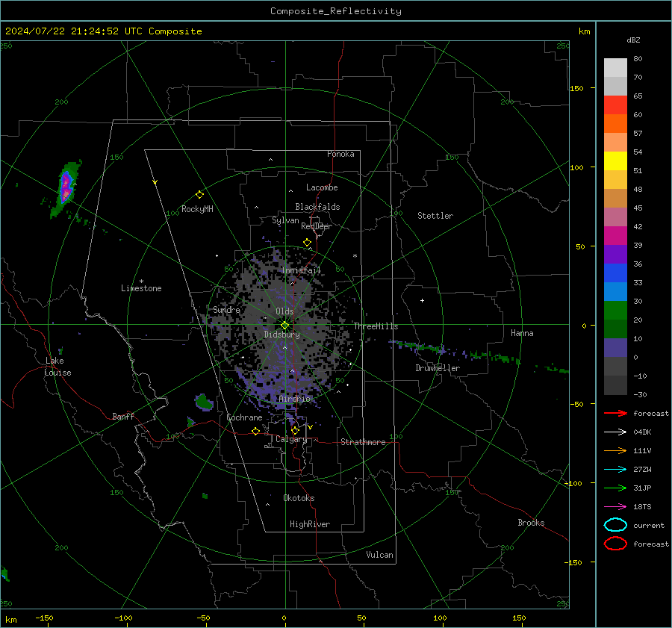Click the Composite_Reflectivity title
Viewport: 672px width, 628px height.
tap(336, 11)
